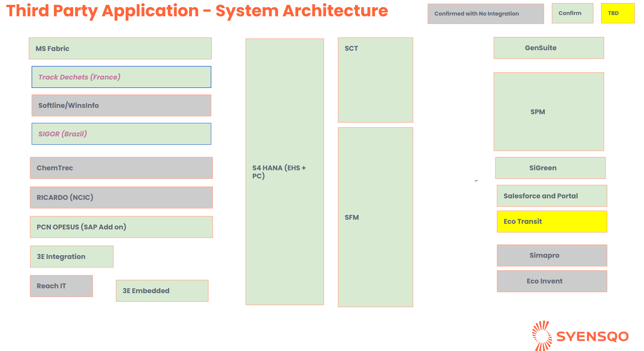Select the RICARDO (NCIC) box
Image resolution: width=644 pixels, height=351 pixels.
pyautogui.click(x=121, y=197)
